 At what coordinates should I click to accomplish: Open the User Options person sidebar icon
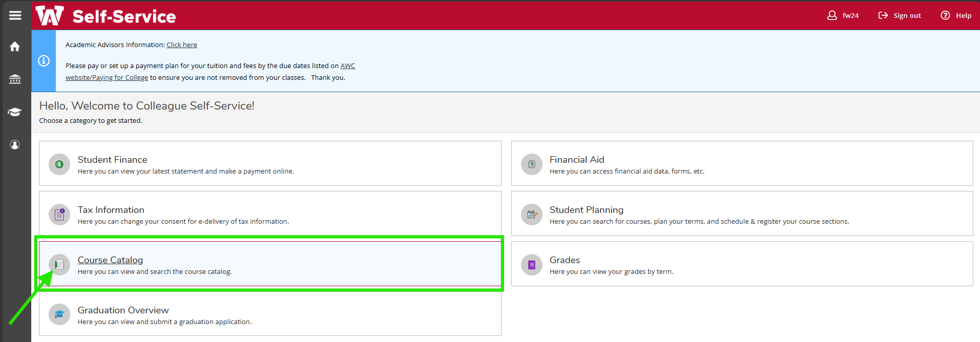click(x=15, y=145)
